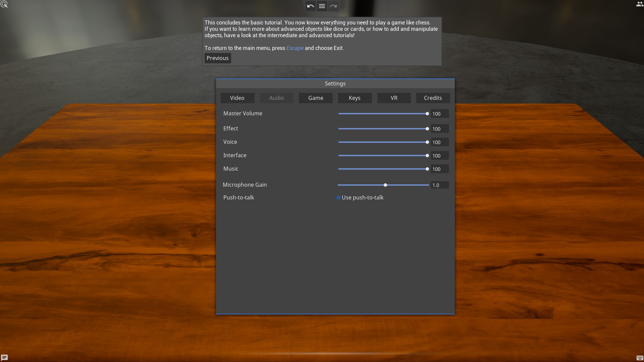Click the Master Volume slider handle
The width and height of the screenshot is (644, 362).
(x=427, y=114)
